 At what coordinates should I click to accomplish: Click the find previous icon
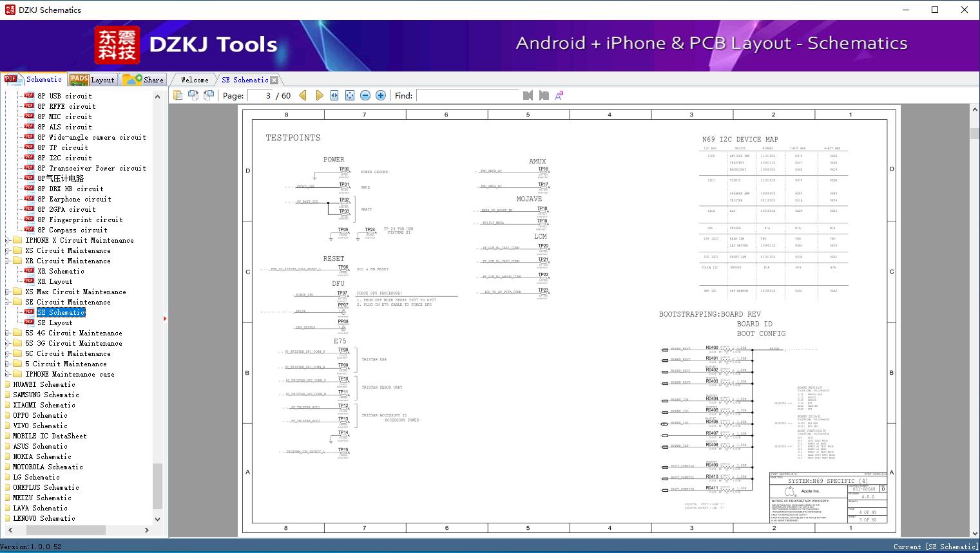point(528,95)
